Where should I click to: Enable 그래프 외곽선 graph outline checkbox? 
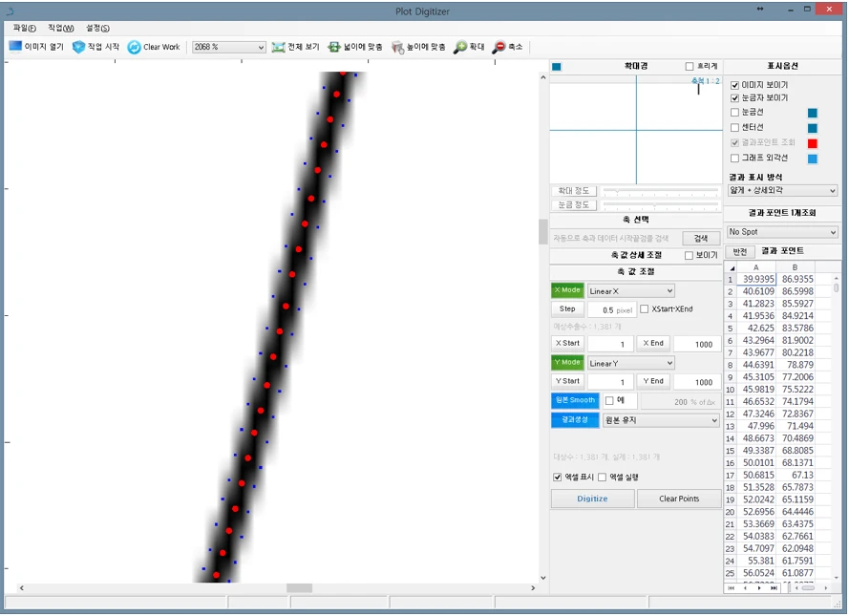coord(734,159)
